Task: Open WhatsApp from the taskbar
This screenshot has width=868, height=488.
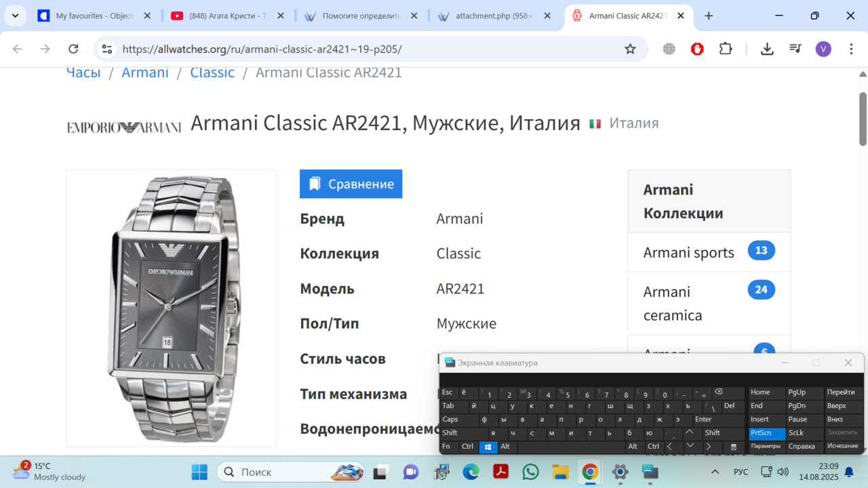Action: [530, 472]
